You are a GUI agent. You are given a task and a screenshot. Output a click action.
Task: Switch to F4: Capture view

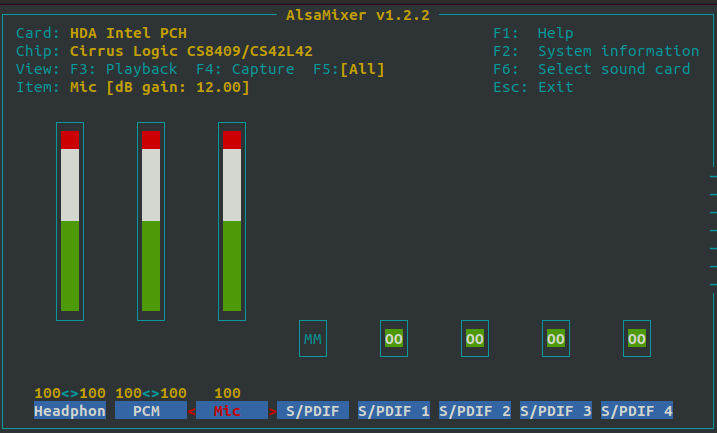point(245,69)
